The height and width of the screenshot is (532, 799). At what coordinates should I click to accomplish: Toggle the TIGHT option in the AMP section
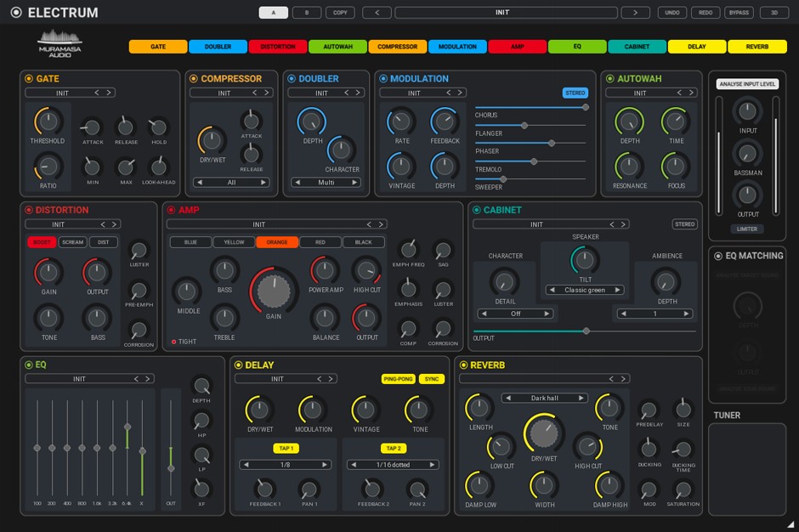[x=177, y=342]
